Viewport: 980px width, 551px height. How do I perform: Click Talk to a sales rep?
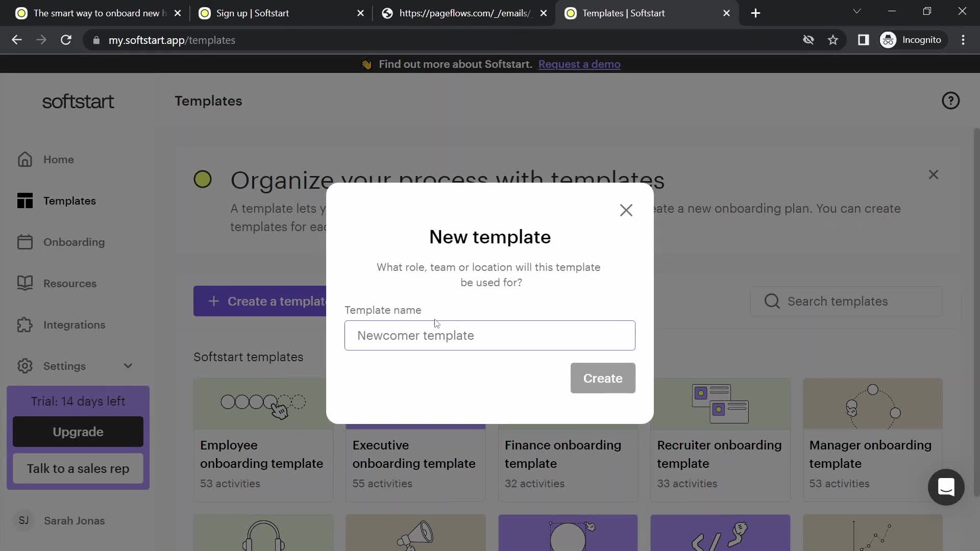point(78,469)
